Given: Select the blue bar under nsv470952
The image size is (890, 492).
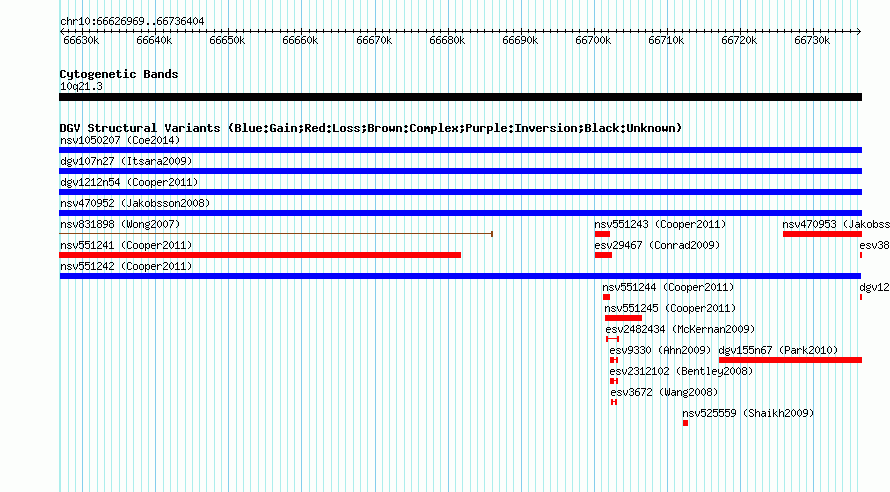Looking at the screenshot, I should click(x=460, y=213).
